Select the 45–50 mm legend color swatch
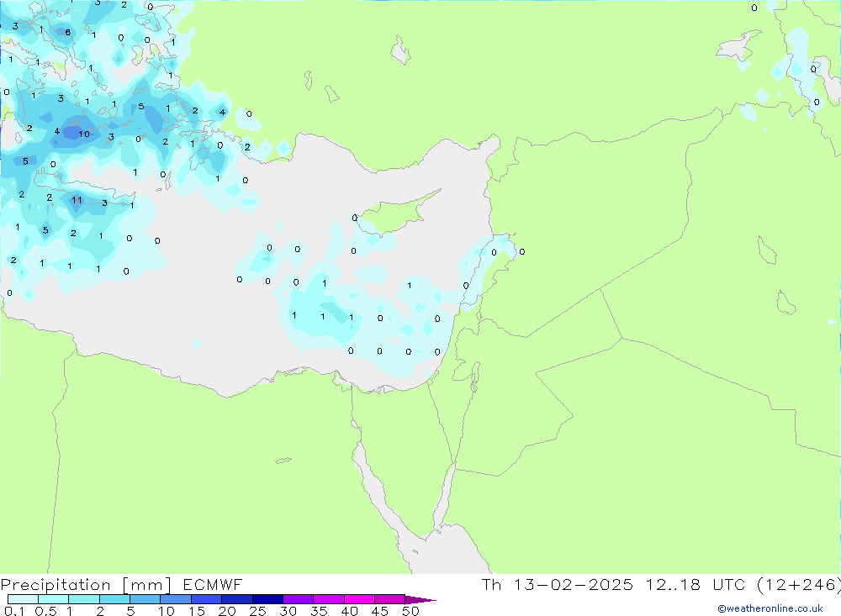 point(389,599)
